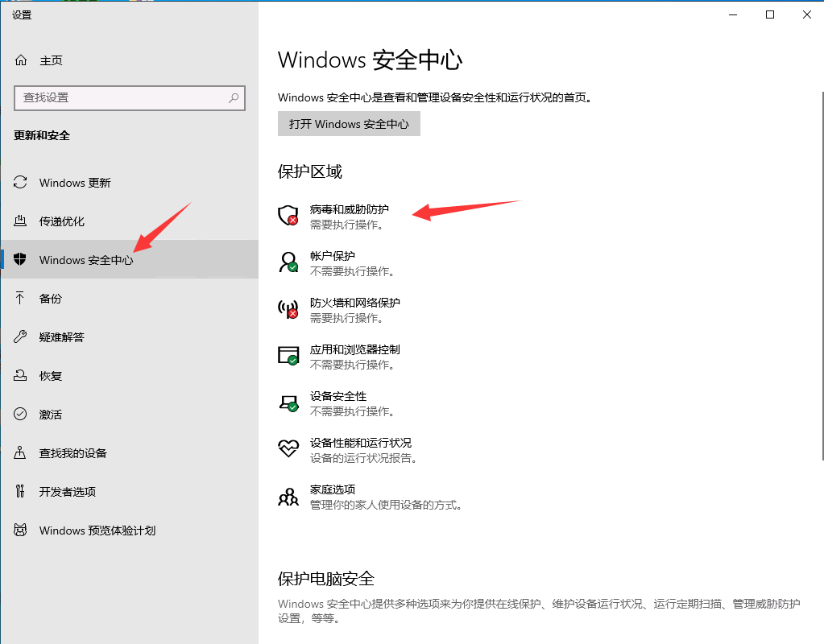
Task: Select Windows 更新 in the sidebar
Action: pyautogui.click(x=130, y=182)
